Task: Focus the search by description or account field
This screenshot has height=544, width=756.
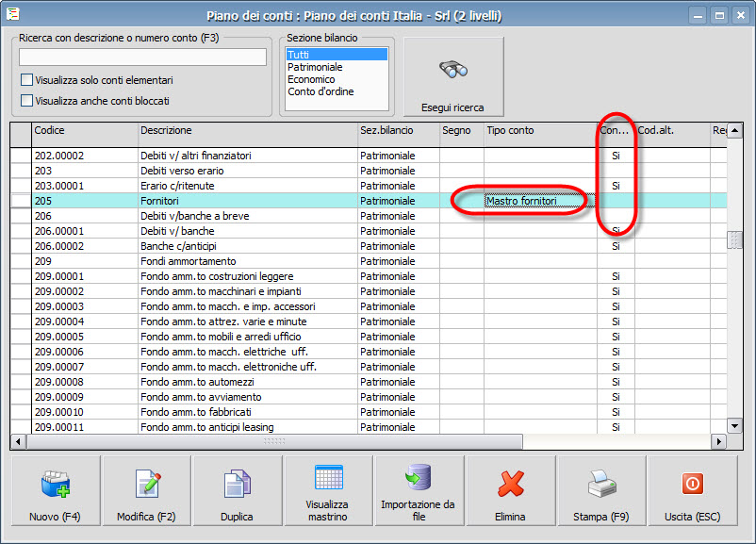Action: [x=142, y=57]
